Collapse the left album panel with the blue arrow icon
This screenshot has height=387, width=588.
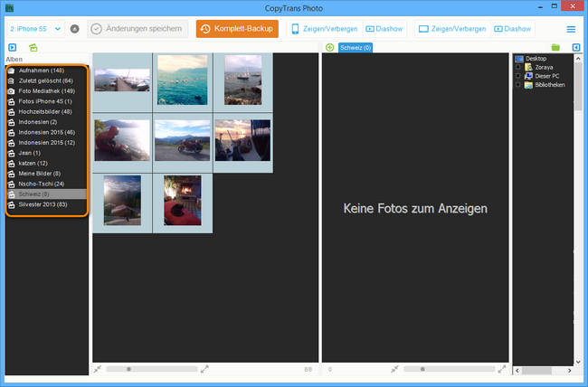(x=12, y=47)
